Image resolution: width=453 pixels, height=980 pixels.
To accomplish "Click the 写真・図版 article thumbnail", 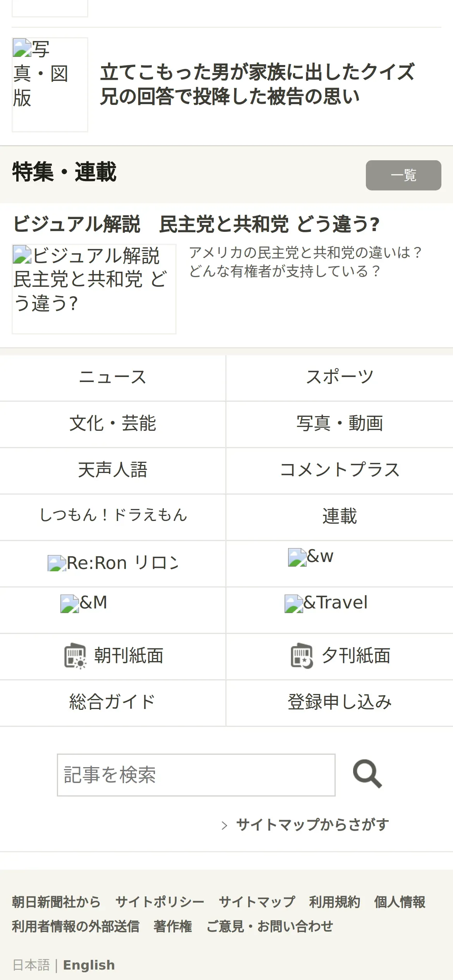I will 50,84.
